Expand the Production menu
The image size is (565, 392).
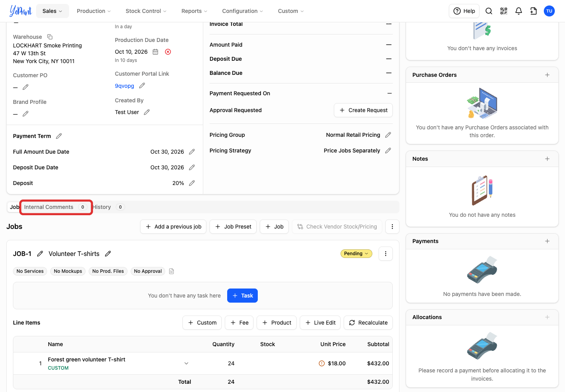pyautogui.click(x=94, y=11)
